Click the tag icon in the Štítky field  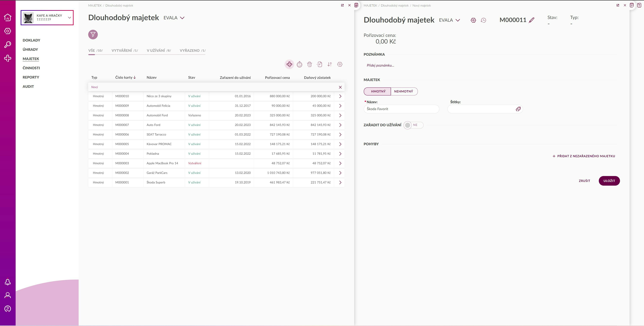click(x=518, y=109)
